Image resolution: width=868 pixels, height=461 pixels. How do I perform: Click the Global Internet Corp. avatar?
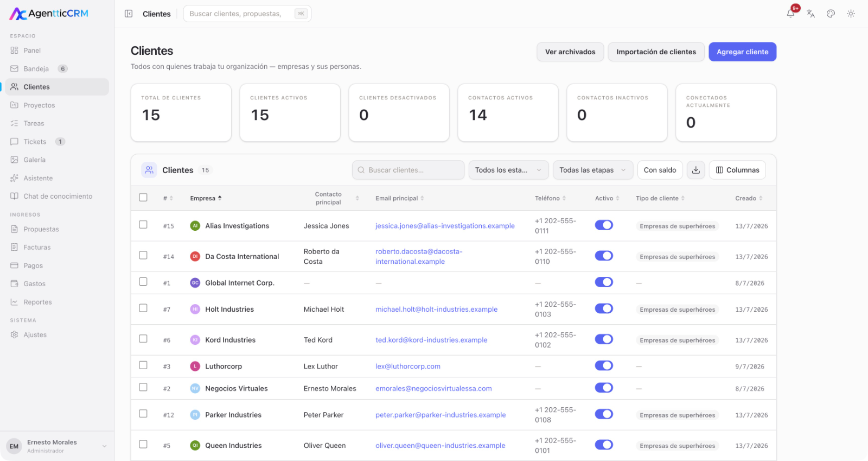(195, 283)
